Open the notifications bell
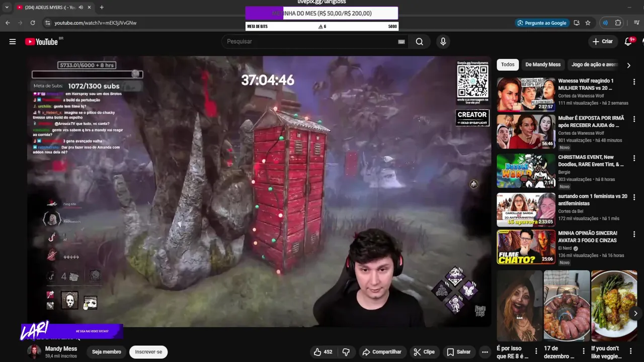644x362 pixels. point(628,42)
